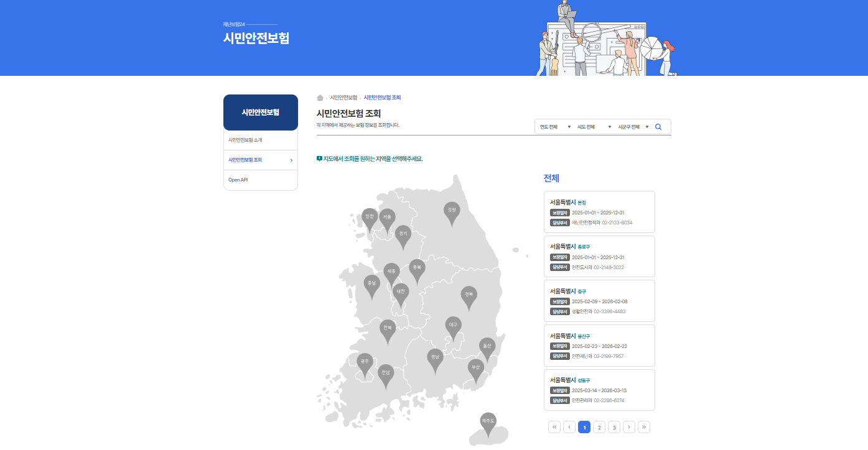Viewport: 868px width, 450px height.
Task: Select the 부산 map pin
Action: 476,370
